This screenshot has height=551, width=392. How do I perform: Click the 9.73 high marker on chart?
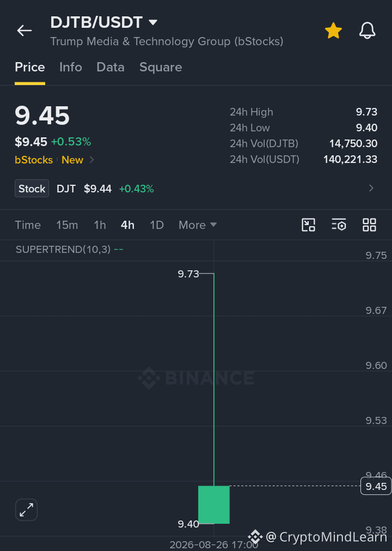tap(188, 274)
